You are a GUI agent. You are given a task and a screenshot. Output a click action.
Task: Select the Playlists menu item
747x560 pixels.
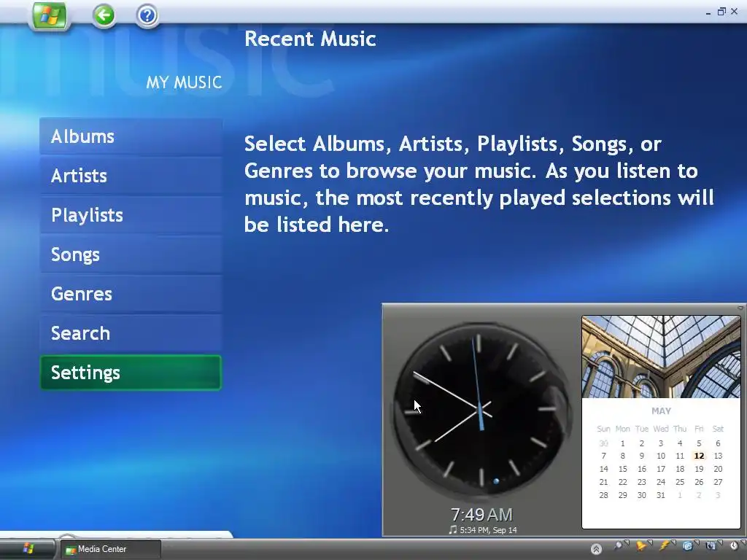coord(131,215)
